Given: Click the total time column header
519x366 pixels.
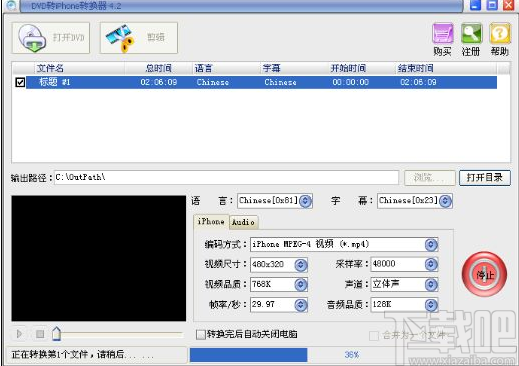Looking at the screenshot, I should click(x=159, y=68).
